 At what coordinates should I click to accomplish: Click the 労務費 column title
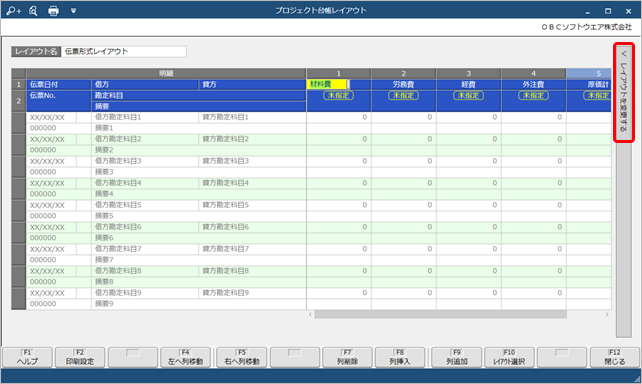pyautogui.click(x=404, y=84)
